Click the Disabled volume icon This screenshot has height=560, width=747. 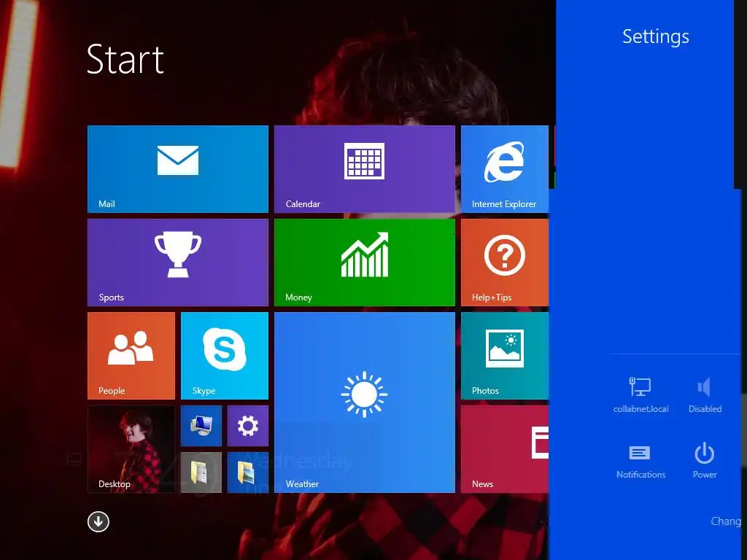[705, 394]
